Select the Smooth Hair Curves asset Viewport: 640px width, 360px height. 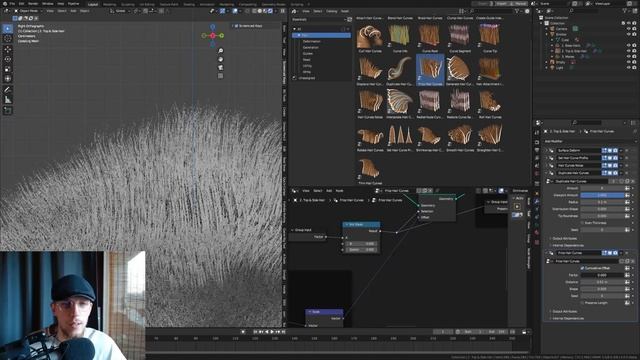click(x=460, y=138)
